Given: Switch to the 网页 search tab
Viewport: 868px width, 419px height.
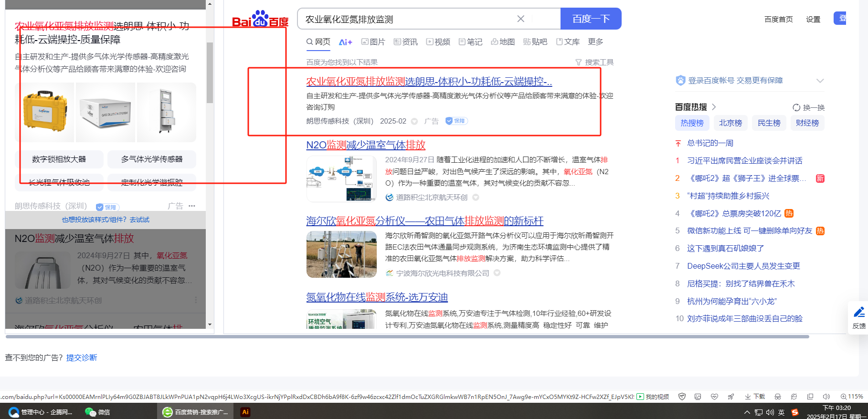Looking at the screenshot, I should pyautogui.click(x=318, y=42).
